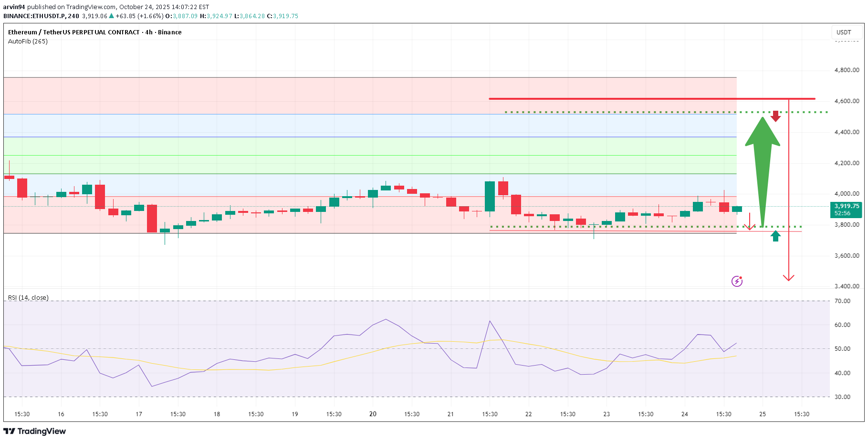Click the purple lightning bolt icon
The image size is (868, 441).
(x=737, y=281)
